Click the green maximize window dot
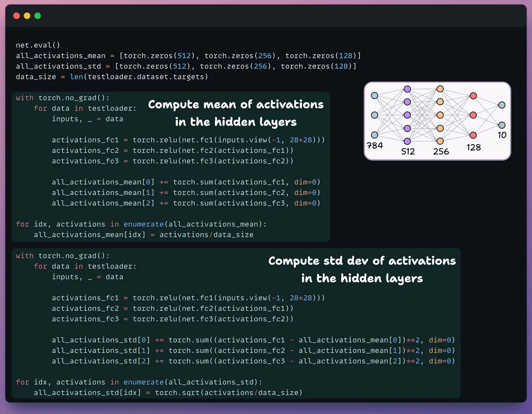Viewport: 532px width, 414px height. (x=38, y=16)
